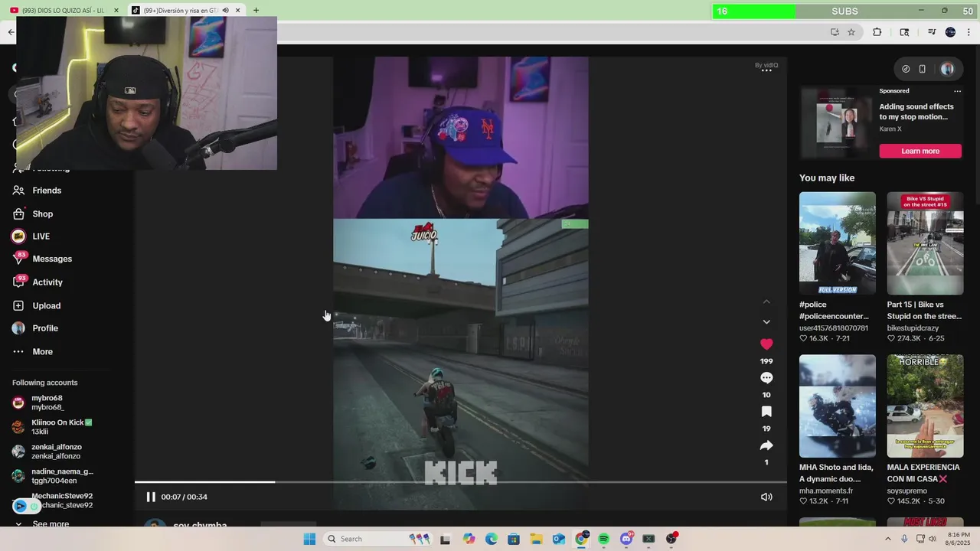Viewport: 980px width, 551px height.
Task: Open the Bike vs Stupid Part 15 thumbnail
Action: [925, 243]
